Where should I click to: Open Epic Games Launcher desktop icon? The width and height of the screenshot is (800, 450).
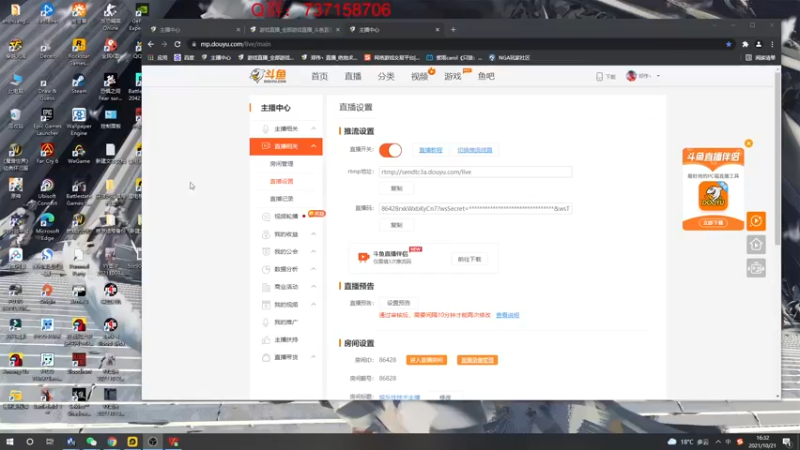pos(47,122)
